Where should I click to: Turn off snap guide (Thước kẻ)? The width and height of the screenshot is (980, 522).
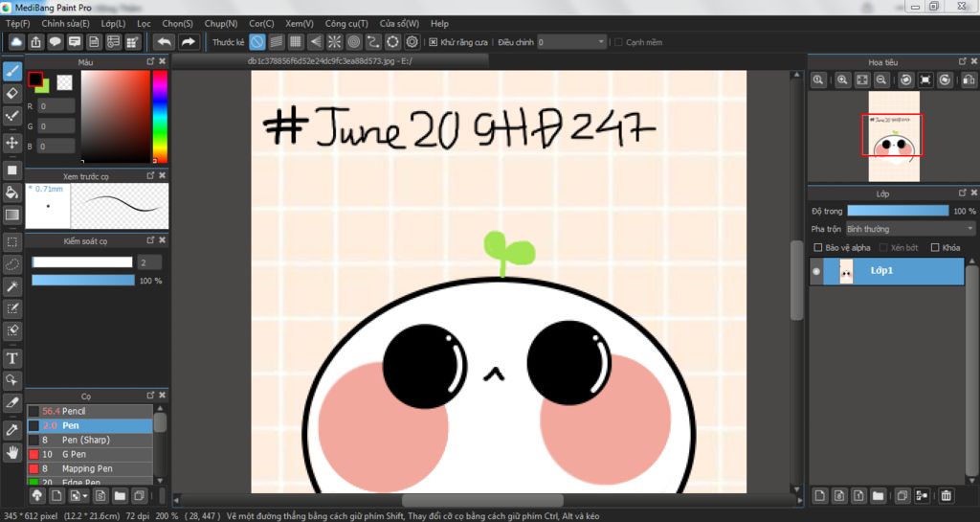coord(256,42)
